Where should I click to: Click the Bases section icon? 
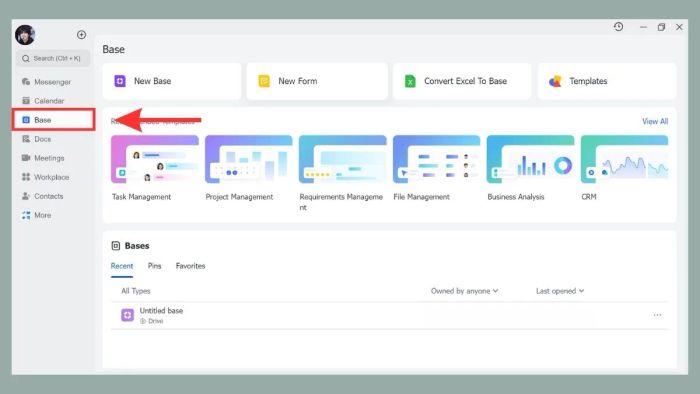(x=116, y=246)
